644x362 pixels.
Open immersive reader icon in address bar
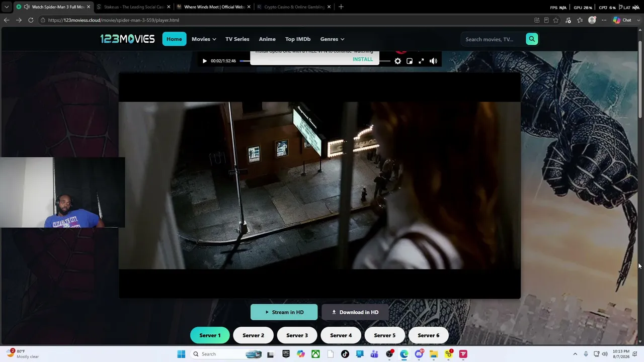pyautogui.click(x=546, y=20)
